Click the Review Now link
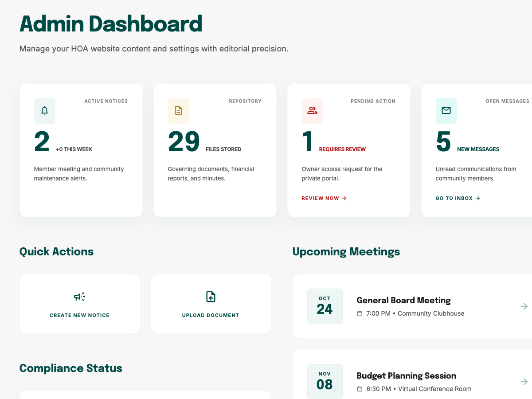 pos(324,198)
